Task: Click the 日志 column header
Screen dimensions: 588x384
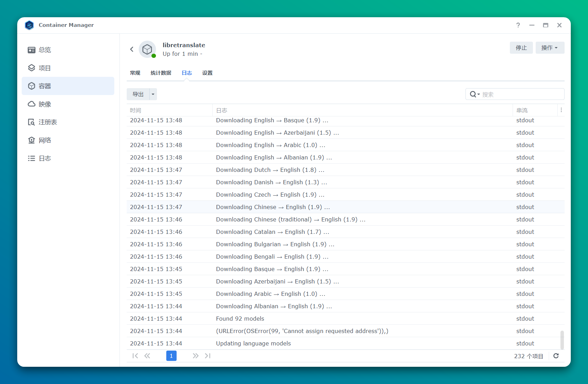Action: (363, 110)
